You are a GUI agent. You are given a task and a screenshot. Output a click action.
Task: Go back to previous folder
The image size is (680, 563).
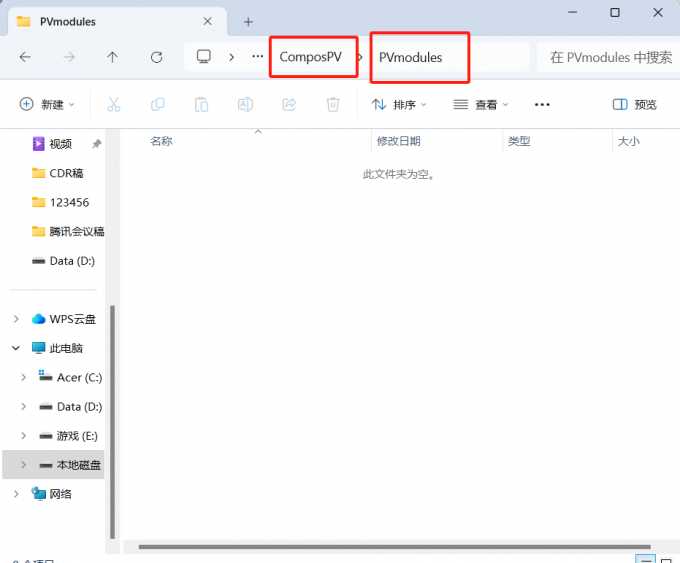pos(25,57)
